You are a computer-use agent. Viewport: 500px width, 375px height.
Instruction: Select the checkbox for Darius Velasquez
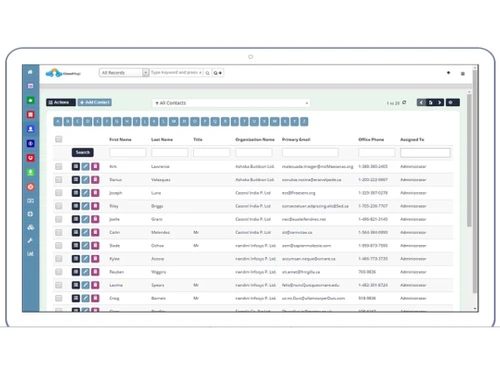point(59,180)
